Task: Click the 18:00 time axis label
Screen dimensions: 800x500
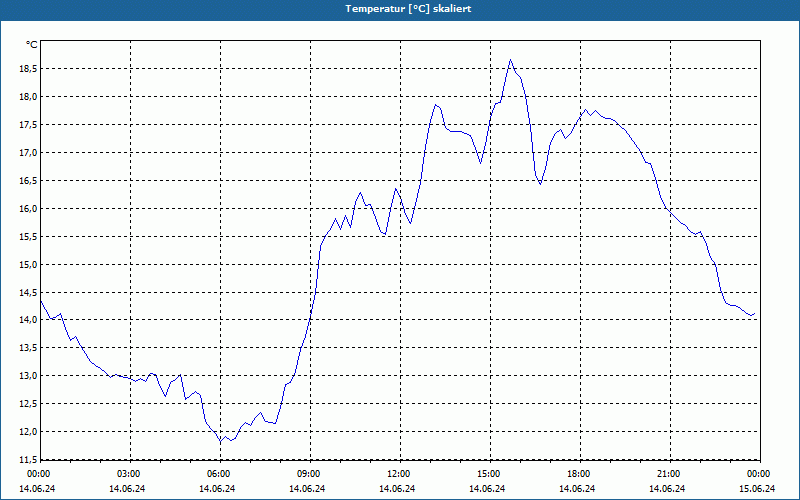Action: point(579,474)
